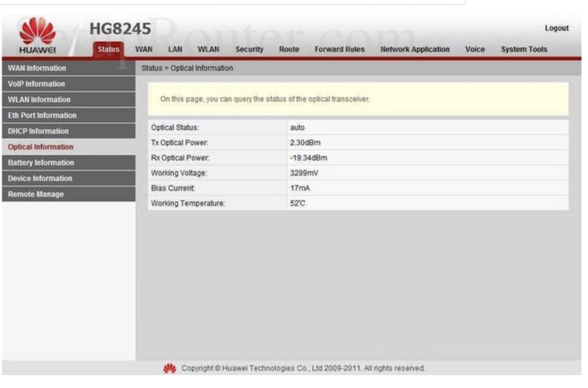The image size is (588, 388).
Task: Click the '52°C' temperature value
Action: (x=297, y=204)
